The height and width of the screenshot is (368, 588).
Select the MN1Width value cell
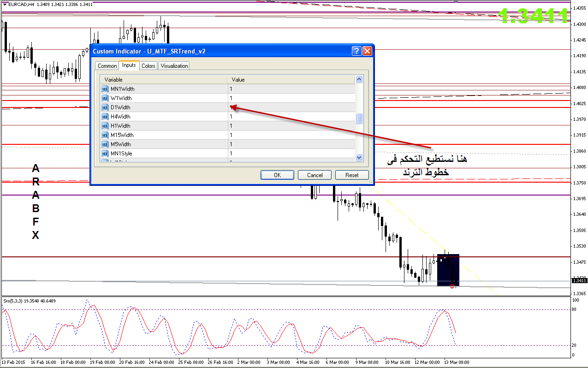pos(292,89)
